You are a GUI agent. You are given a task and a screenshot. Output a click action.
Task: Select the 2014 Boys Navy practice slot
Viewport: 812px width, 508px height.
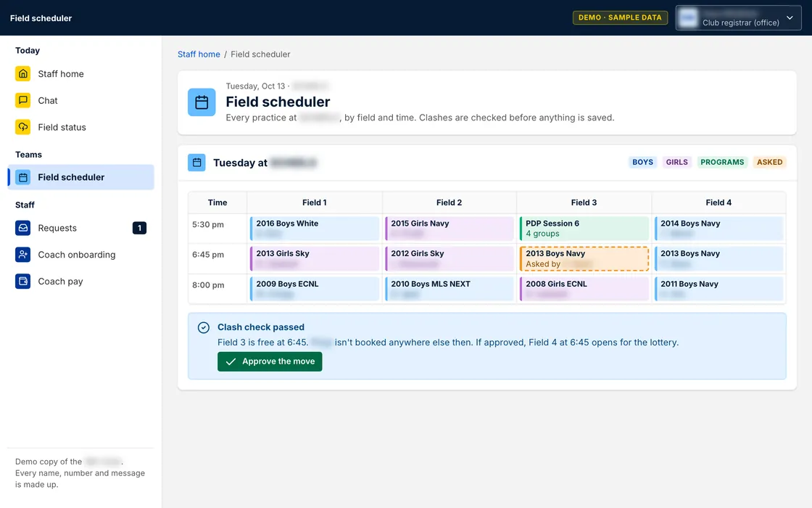pyautogui.click(x=718, y=229)
